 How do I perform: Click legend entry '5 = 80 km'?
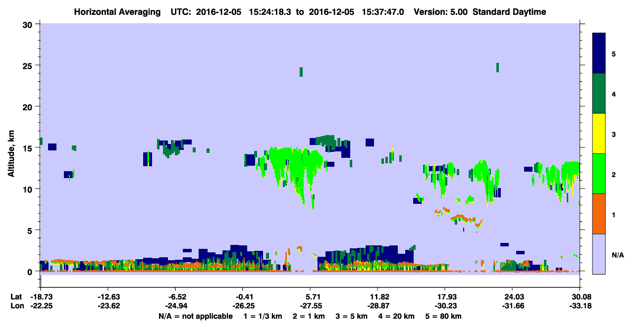[x=443, y=316]
